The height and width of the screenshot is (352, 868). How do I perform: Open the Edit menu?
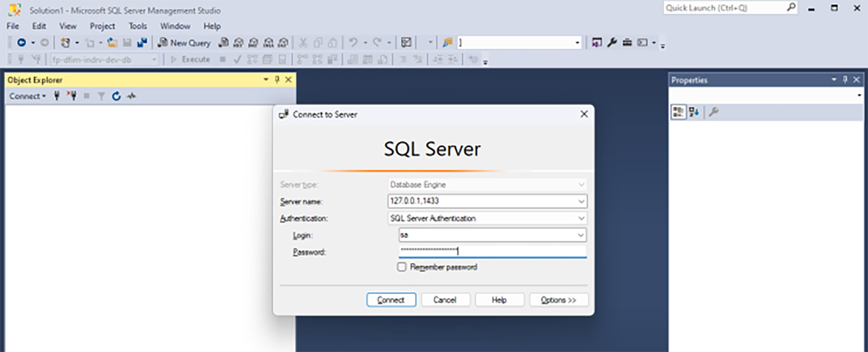[39, 26]
